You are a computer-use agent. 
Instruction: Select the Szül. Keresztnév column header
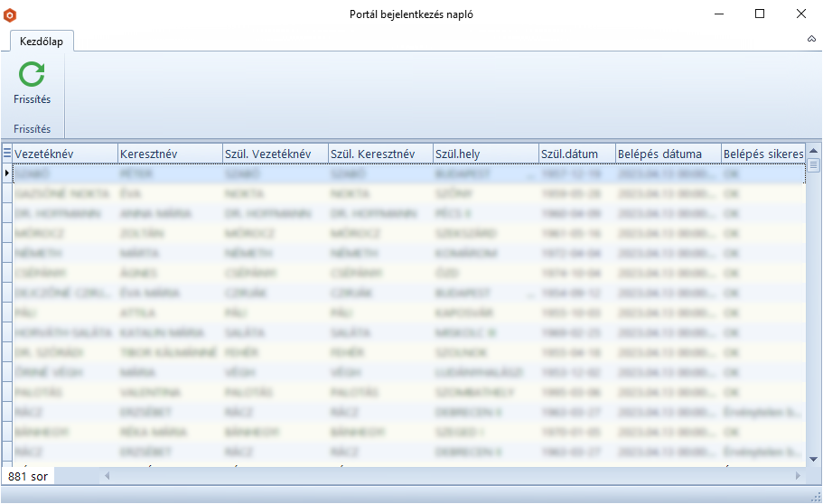tap(380, 154)
